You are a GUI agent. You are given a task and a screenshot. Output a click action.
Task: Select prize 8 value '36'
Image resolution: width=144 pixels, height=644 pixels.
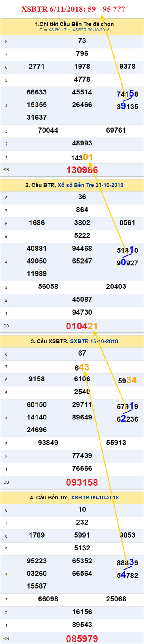click(x=82, y=197)
